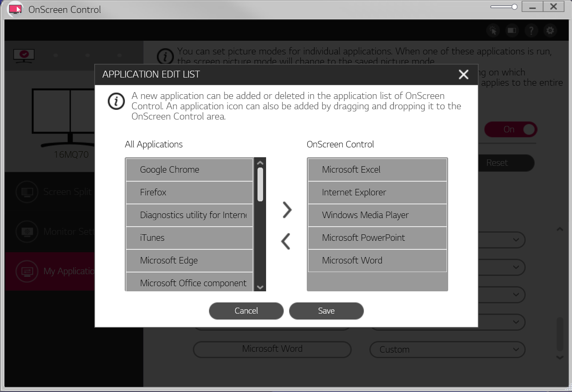Toggle the On switch
The width and height of the screenshot is (572, 392).
click(510, 129)
